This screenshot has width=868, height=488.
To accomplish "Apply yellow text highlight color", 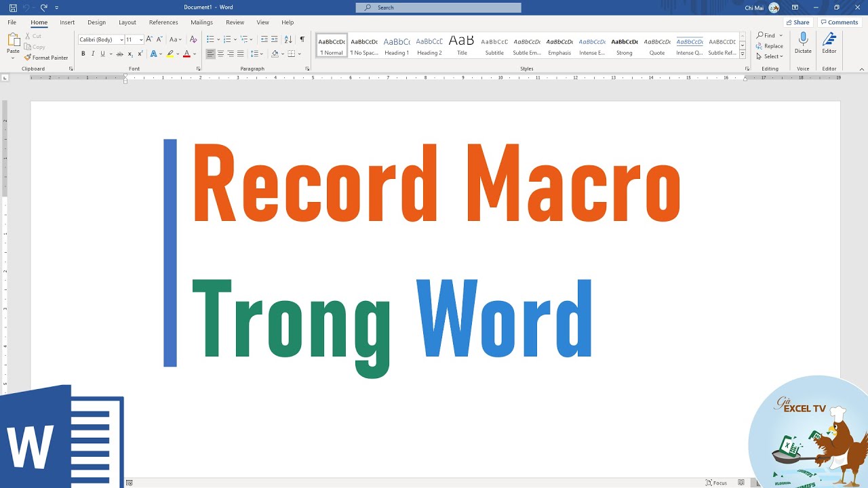I will [170, 54].
